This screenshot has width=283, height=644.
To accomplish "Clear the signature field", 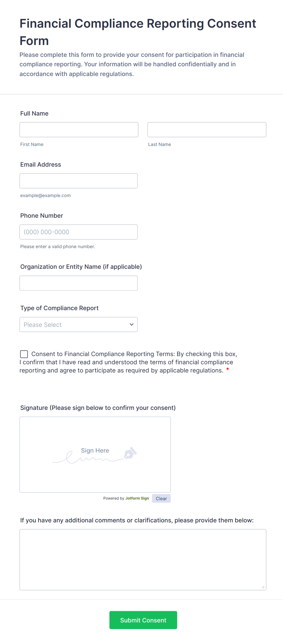I will point(161,498).
